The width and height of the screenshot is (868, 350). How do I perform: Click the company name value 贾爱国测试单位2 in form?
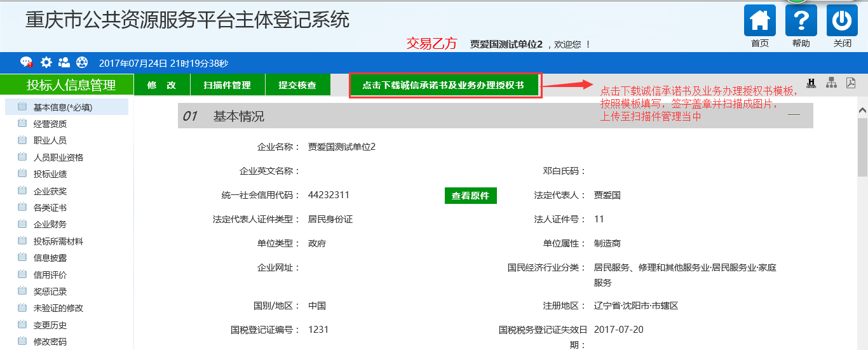342,147
